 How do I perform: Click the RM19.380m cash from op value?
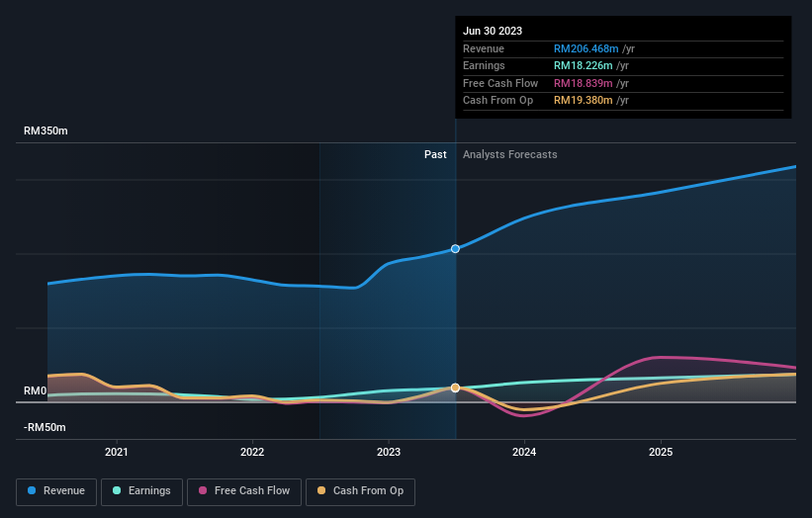tap(584, 101)
